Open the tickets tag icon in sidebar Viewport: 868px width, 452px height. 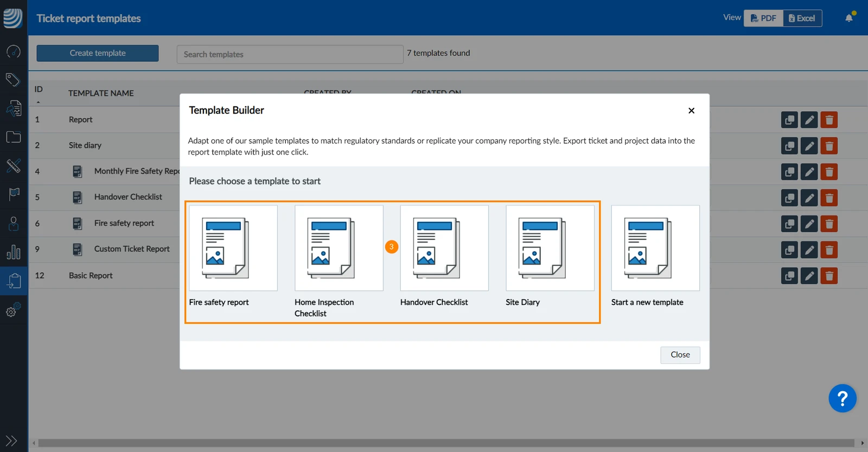14,80
